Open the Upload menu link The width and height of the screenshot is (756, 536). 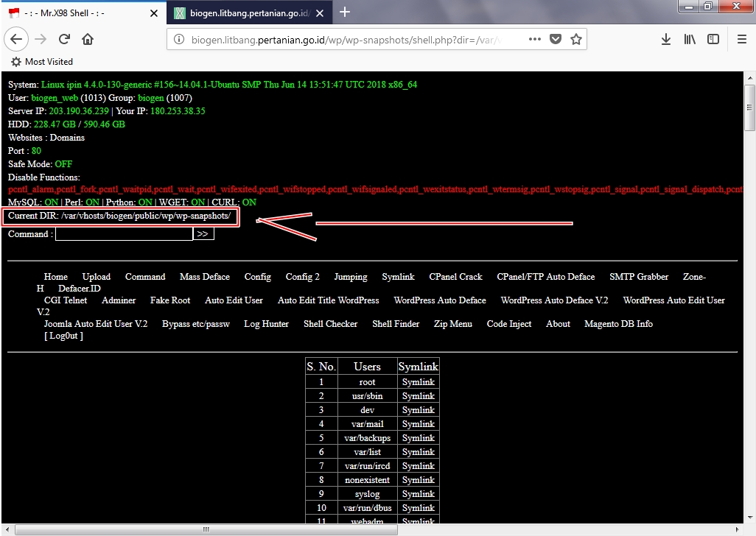pos(97,277)
